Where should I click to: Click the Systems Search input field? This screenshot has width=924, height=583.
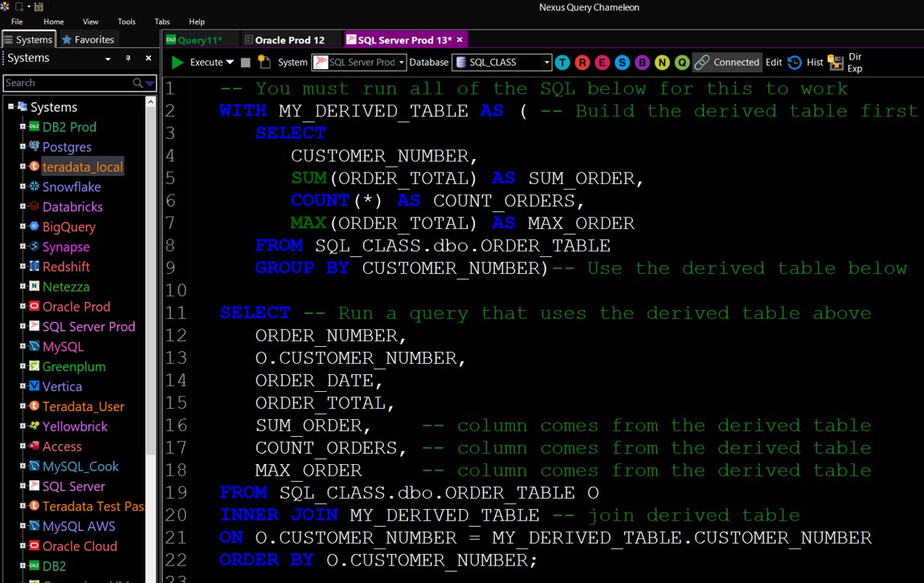68,83
